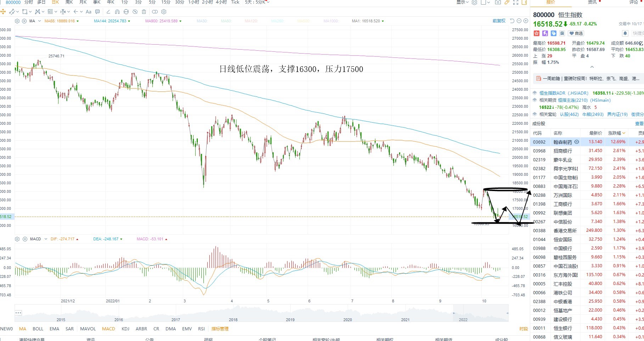Open the MA144 line options arrow
Viewport: 644px width, 341px height.
pos(129,21)
